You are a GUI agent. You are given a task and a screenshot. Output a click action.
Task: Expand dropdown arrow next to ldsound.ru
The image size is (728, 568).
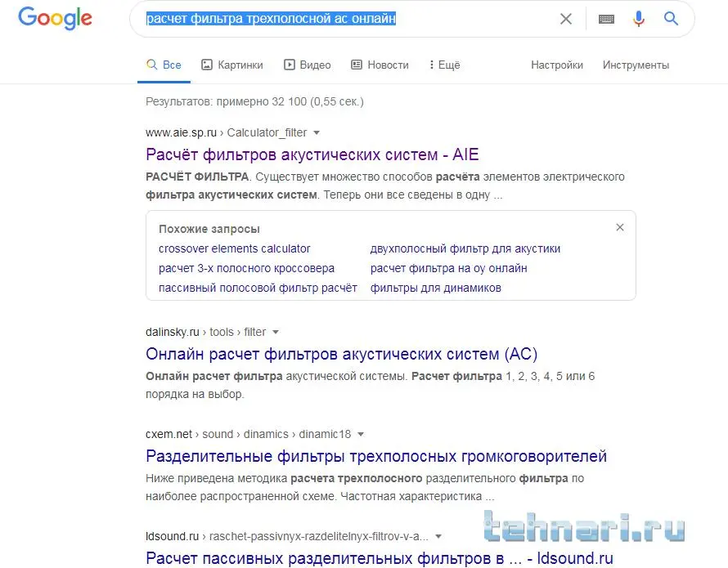[x=438, y=536]
